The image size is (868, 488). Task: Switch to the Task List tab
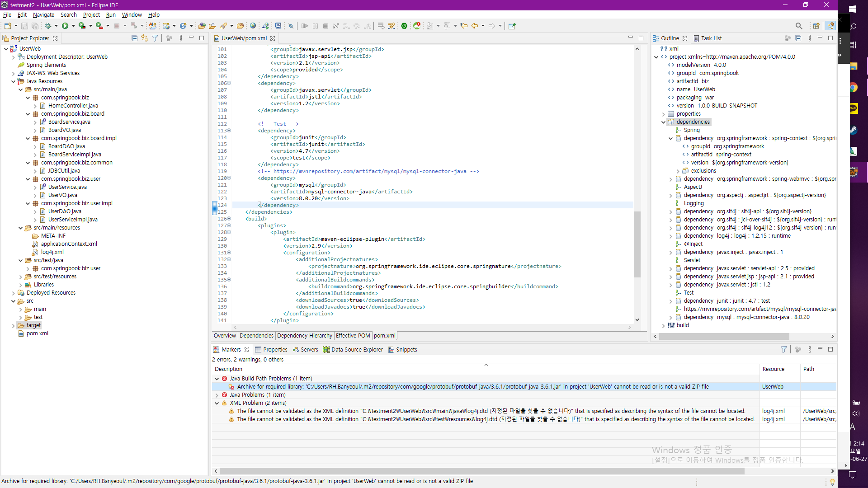(708, 38)
